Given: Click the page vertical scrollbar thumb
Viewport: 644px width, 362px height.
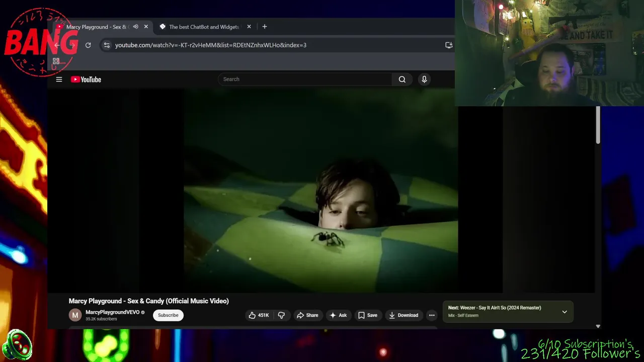Looking at the screenshot, I should click(x=598, y=125).
